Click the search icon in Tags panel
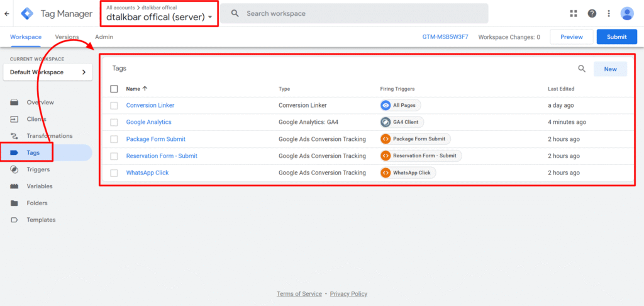This screenshot has height=306, width=644. pos(582,69)
